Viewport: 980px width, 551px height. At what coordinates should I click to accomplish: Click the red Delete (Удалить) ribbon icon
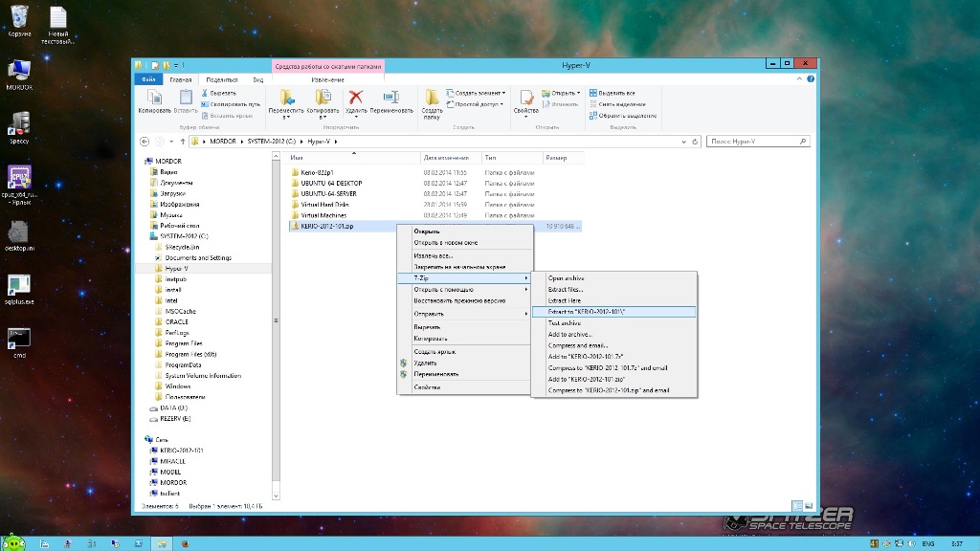tap(356, 99)
